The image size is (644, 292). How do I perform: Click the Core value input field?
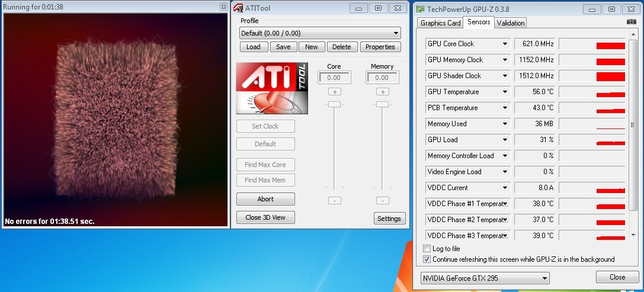[x=334, y=78]
